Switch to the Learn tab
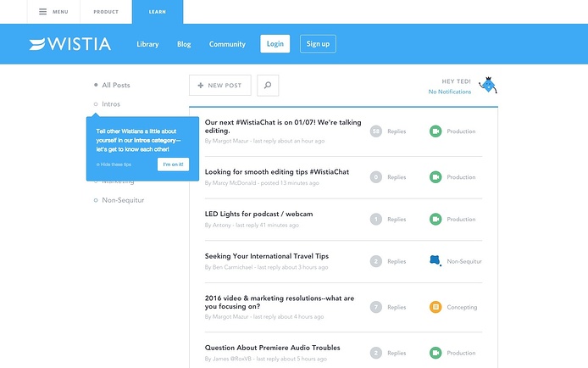The height and width of the screenshot is (368, 588). click(158, 12)
